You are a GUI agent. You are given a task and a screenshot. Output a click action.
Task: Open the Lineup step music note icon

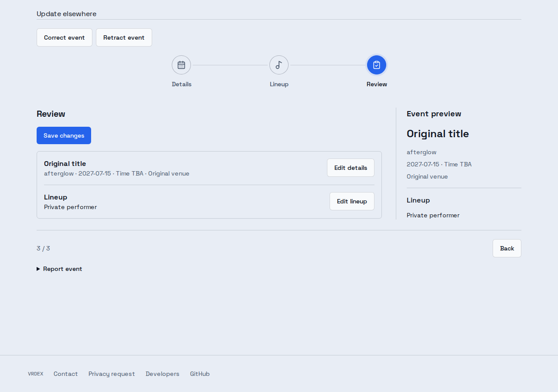point(279,65)
